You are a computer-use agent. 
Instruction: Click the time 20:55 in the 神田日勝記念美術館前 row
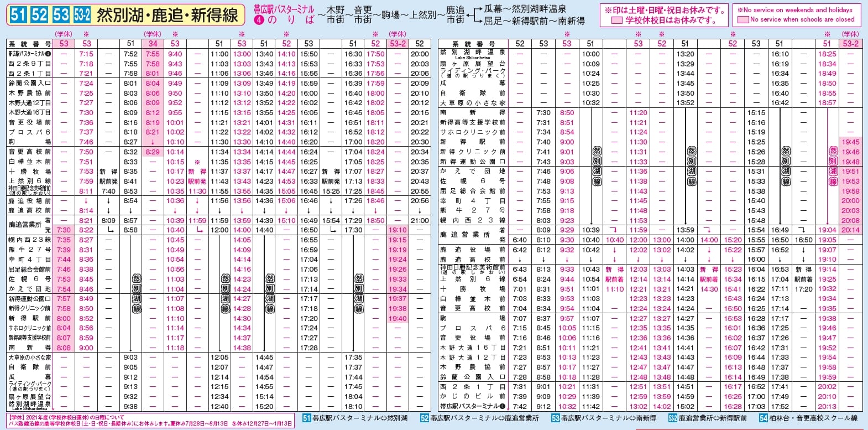pos(420,191)
